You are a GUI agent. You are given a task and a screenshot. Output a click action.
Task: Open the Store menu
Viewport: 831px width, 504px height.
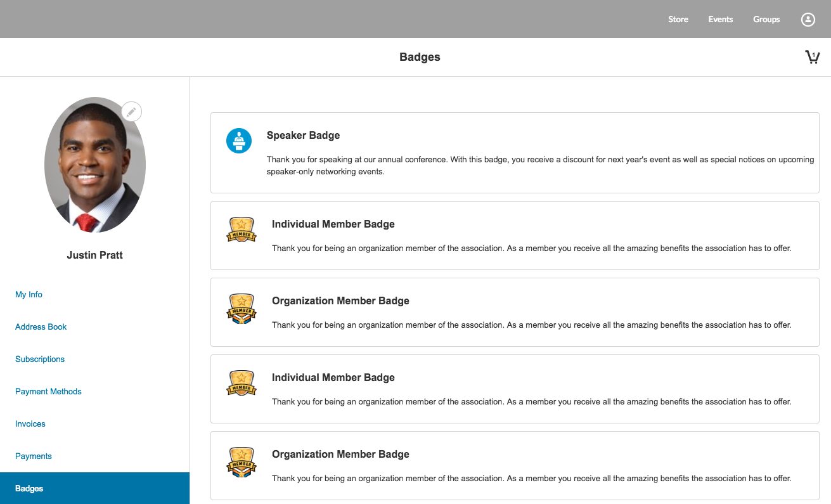pos(678,19)
